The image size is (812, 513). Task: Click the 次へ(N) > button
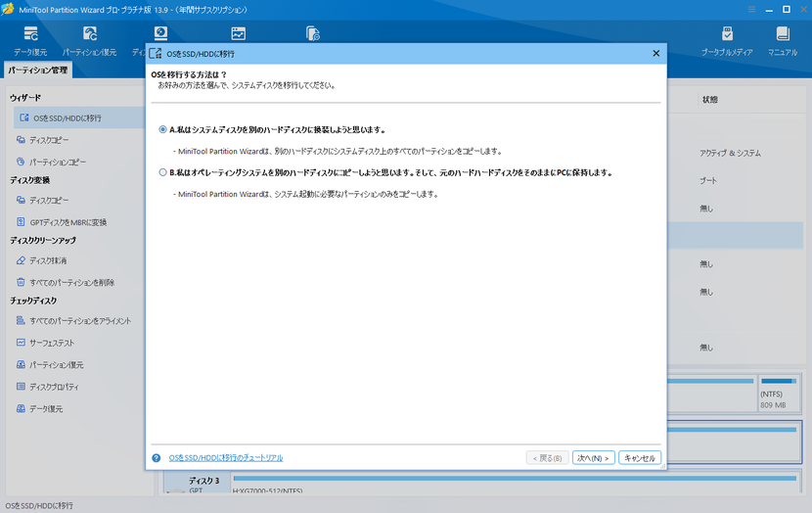(594, 458)
